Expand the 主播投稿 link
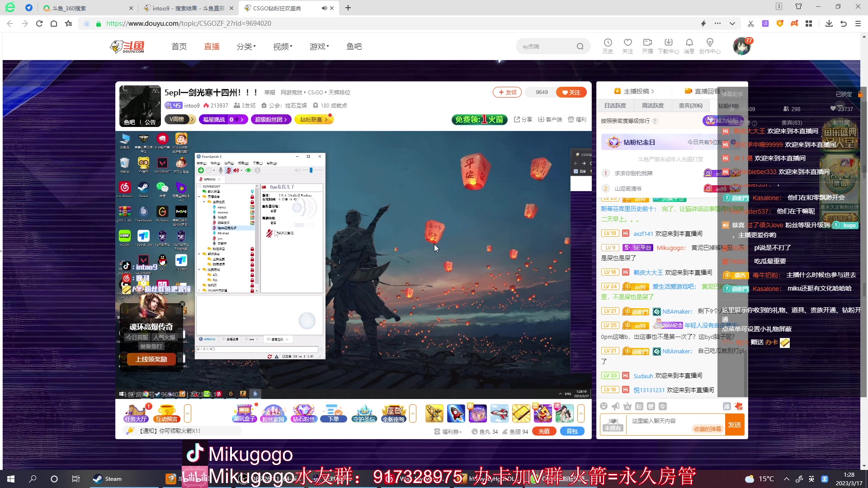Image resolution: width=868 pixels, height=488 pixels. pyautogui.click(x=634, y=91)
